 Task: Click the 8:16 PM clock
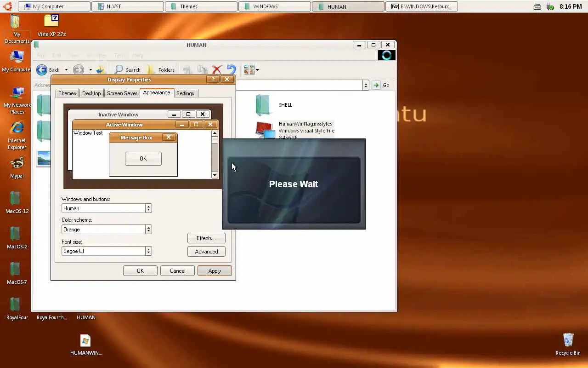571,6
